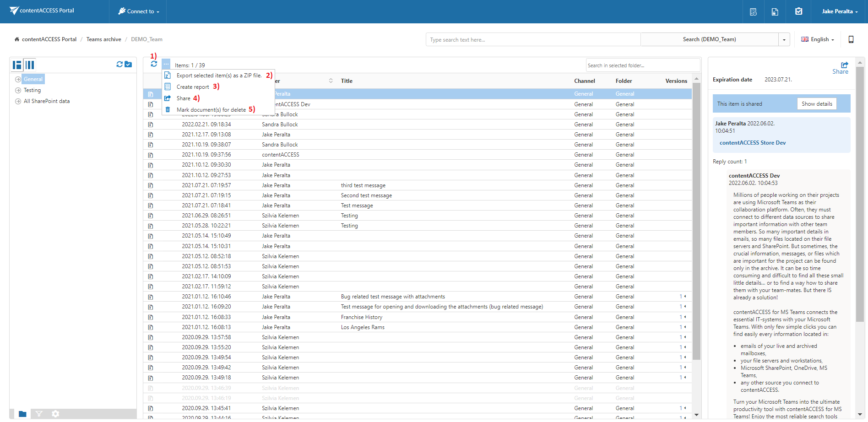Click the Show details button
The image size is (868, 422).
(x=817, y=104)
